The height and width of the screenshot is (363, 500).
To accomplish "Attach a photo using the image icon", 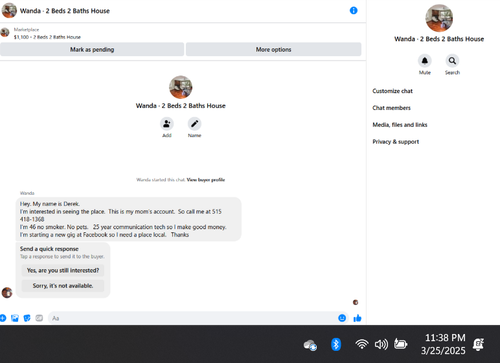I will tap(15, 318).
